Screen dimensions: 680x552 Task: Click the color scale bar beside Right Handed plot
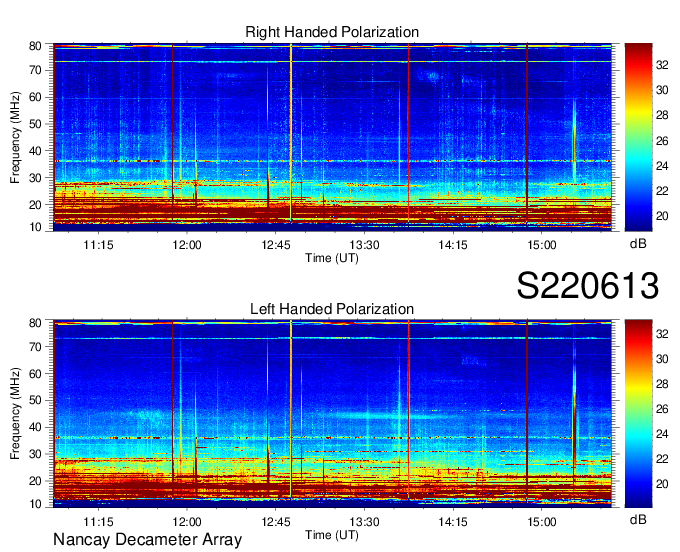click(638, 137)
